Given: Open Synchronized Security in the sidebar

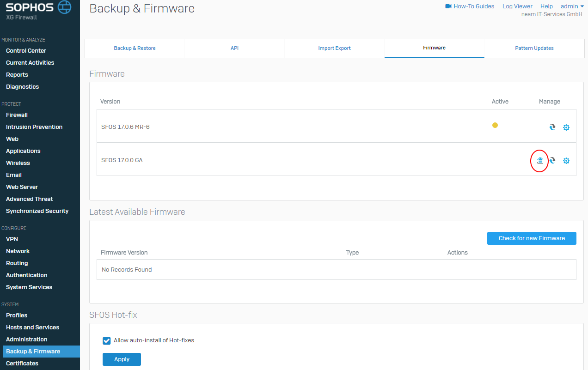Looking at the screenshot, I should tap(37, 211).
